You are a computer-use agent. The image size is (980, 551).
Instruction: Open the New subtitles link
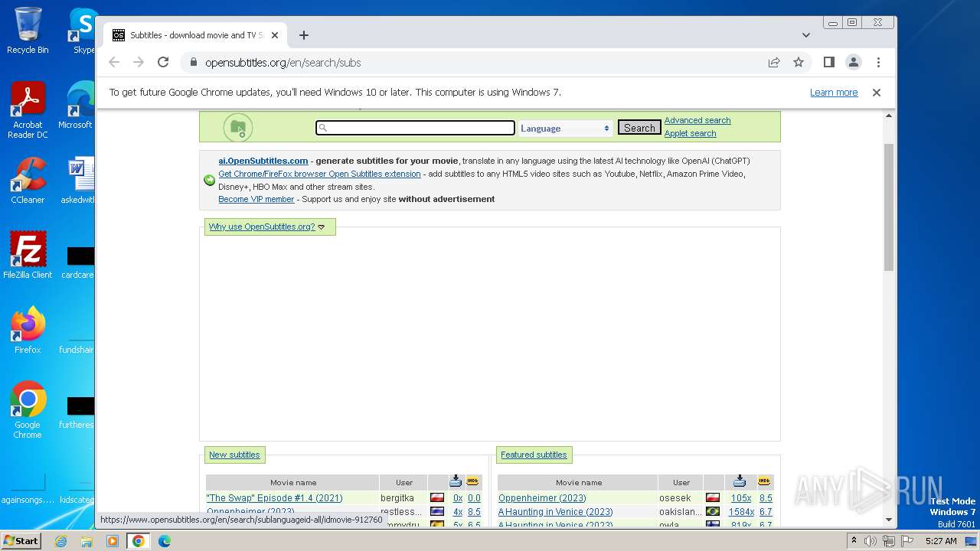coord(234,455)
